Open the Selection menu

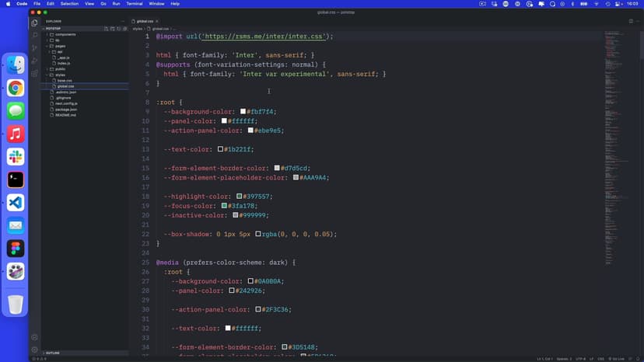tap(69, 4)
